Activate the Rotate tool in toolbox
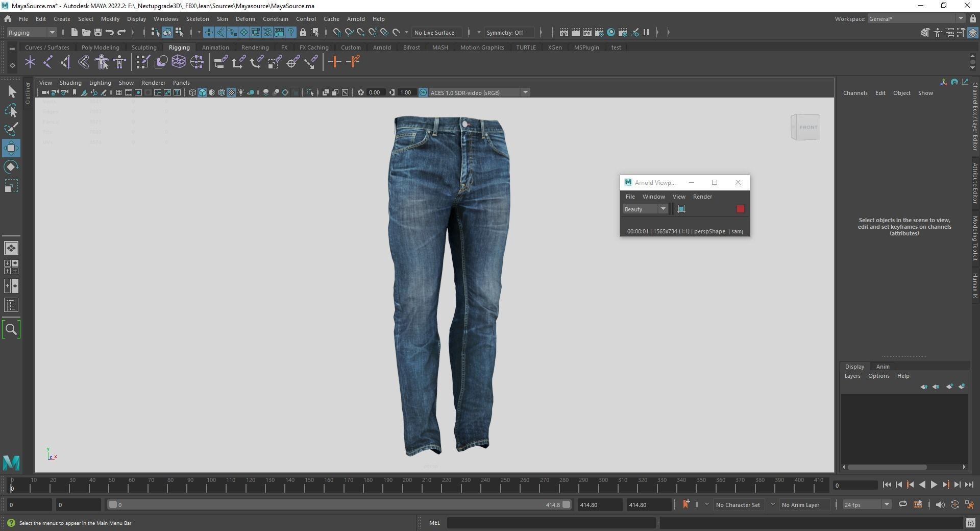 coord(11,167)
